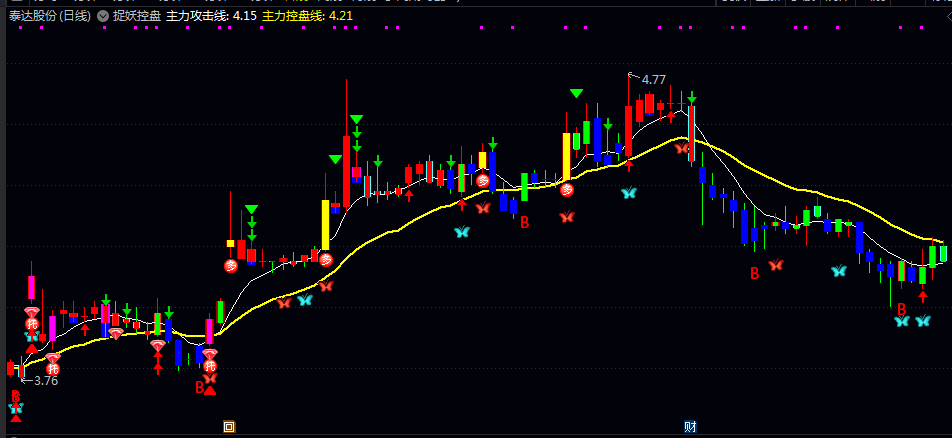Click the 捉妖控盘 indicator name
Viewport: 952px width, 438px height.
[137, 16]
